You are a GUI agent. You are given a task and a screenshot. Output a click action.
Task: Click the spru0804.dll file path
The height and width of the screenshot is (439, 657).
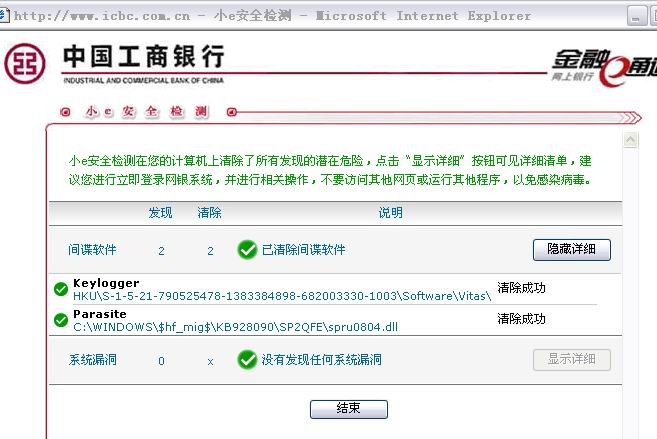(x=235, y=327)
